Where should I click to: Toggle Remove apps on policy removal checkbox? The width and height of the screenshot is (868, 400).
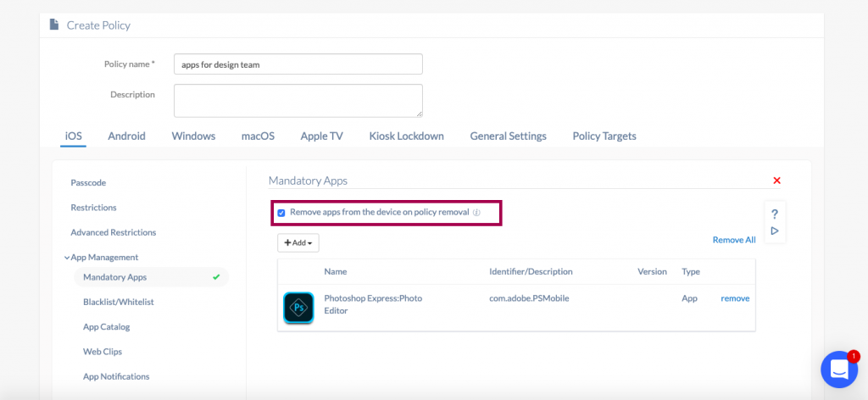(281, 213)
